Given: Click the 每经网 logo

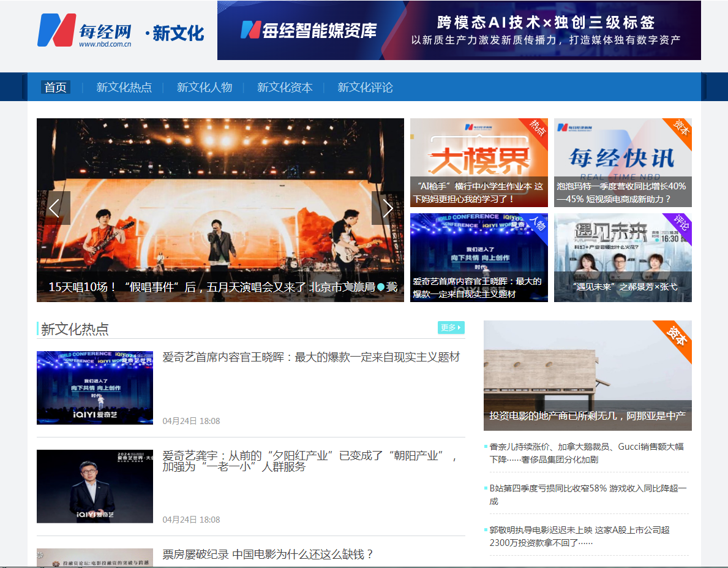Looking at the screenshot, I should click(84, 30).
